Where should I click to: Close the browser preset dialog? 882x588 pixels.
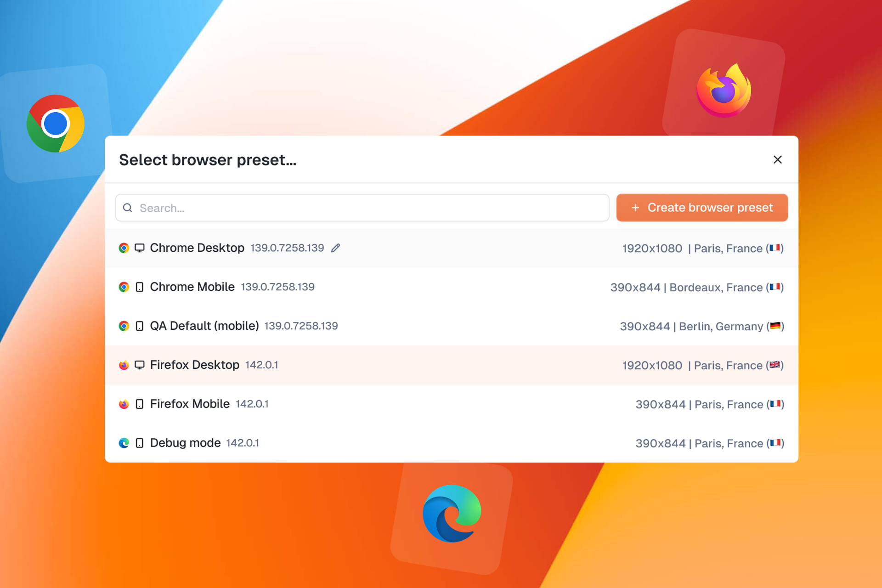coord(777,159)
